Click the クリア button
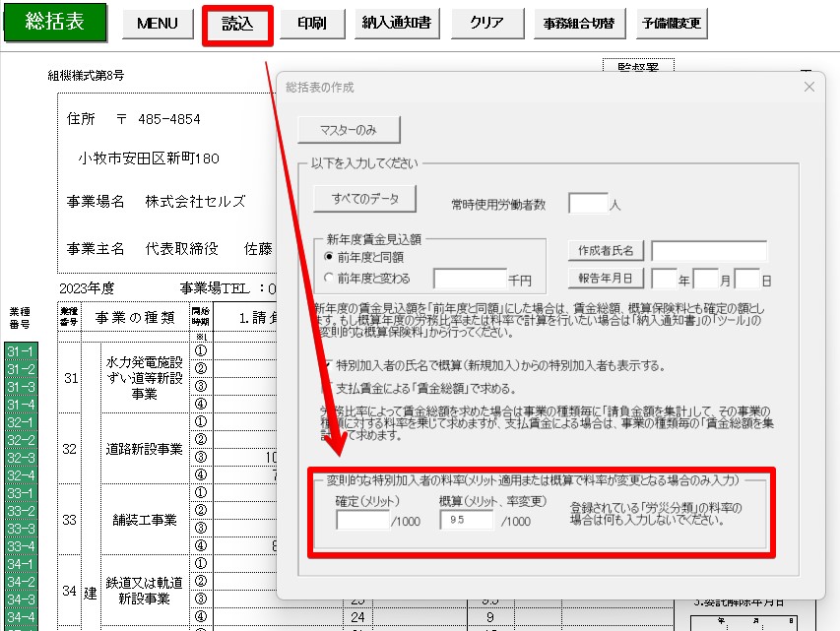The image size is (840, 631). point(487,23)
